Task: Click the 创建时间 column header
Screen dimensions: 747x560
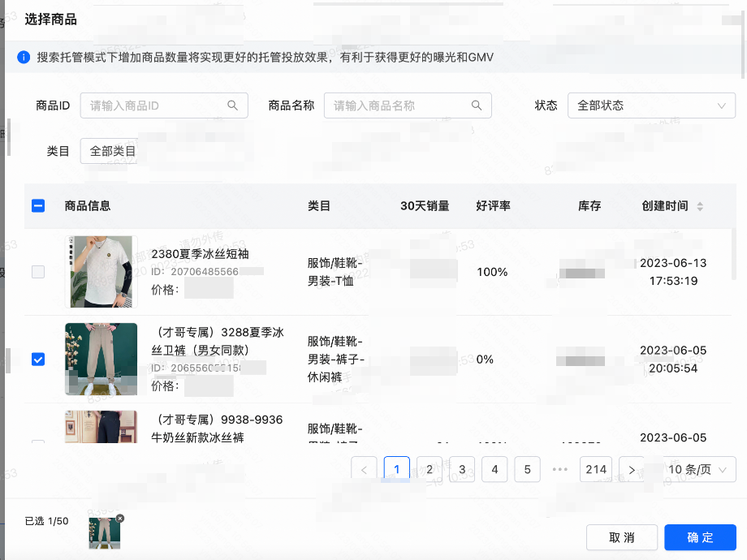Action: [x=664, y=205]
